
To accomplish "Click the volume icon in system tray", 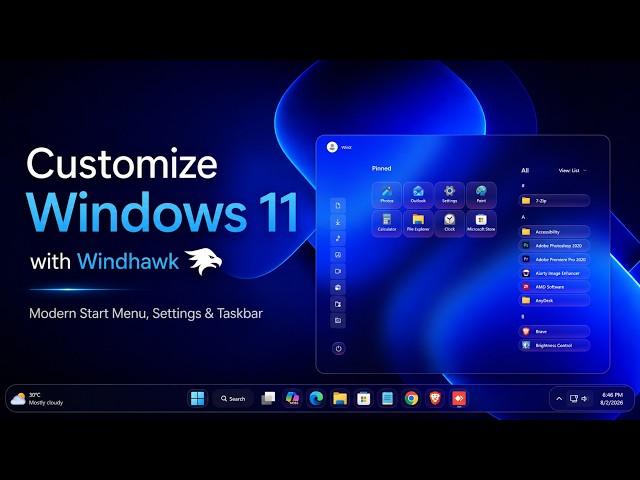I will tap(584, 399).
